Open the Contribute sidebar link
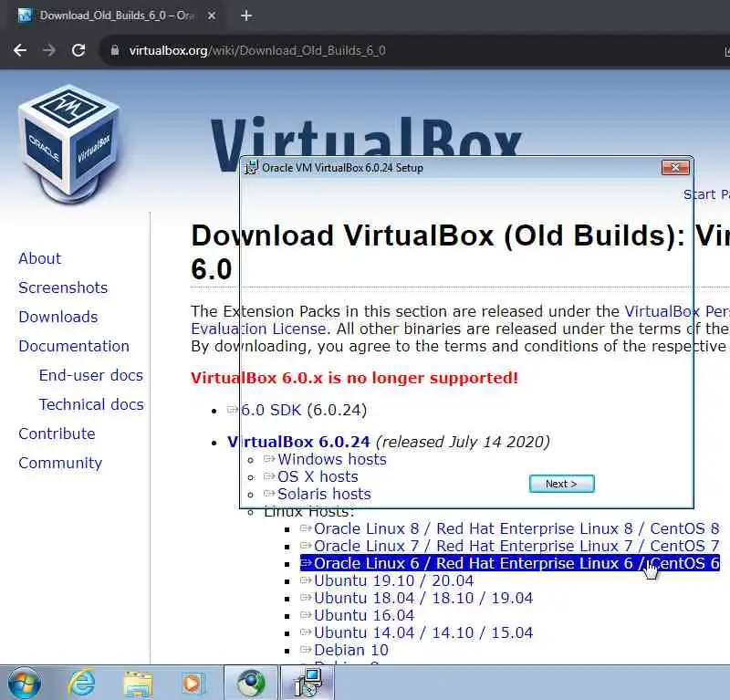 click(x=57, y=434)
